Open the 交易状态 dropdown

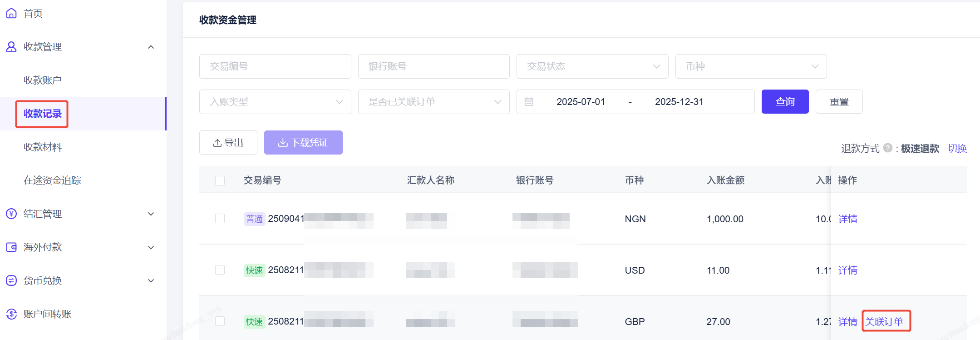point(592,66)
